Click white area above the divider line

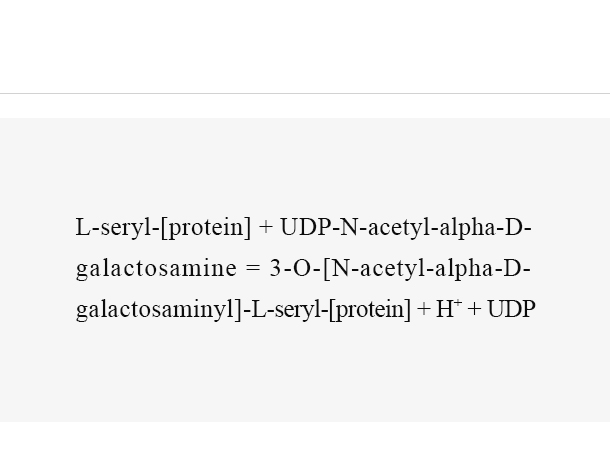pos(305,46)
